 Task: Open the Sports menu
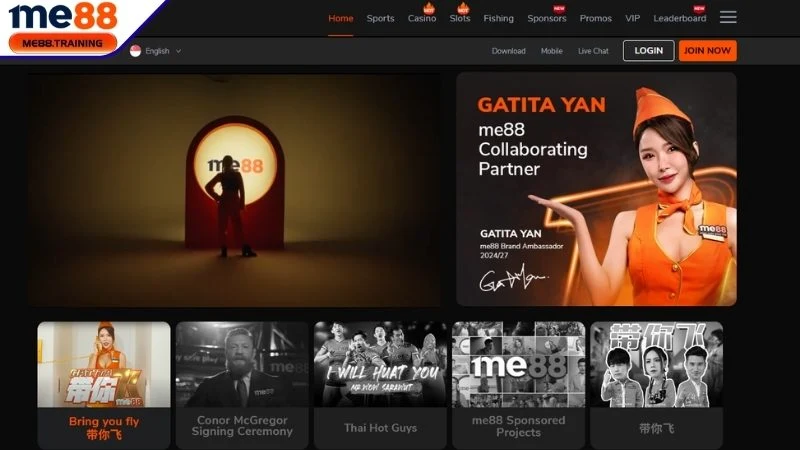(x=380, y=18)
